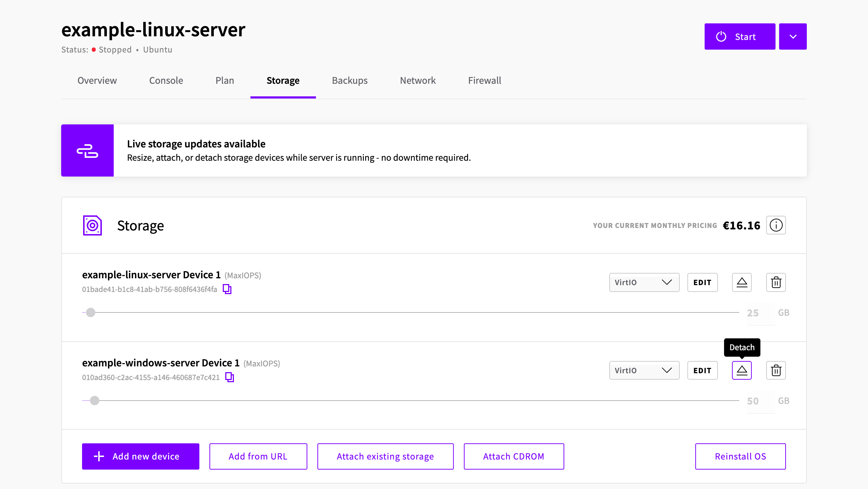Image resolution: width=868 pixels, height=489 pixels.
Task: Click the example-windows-server Device 1 title
Action: pyautogui.click(x=161, y=363)
